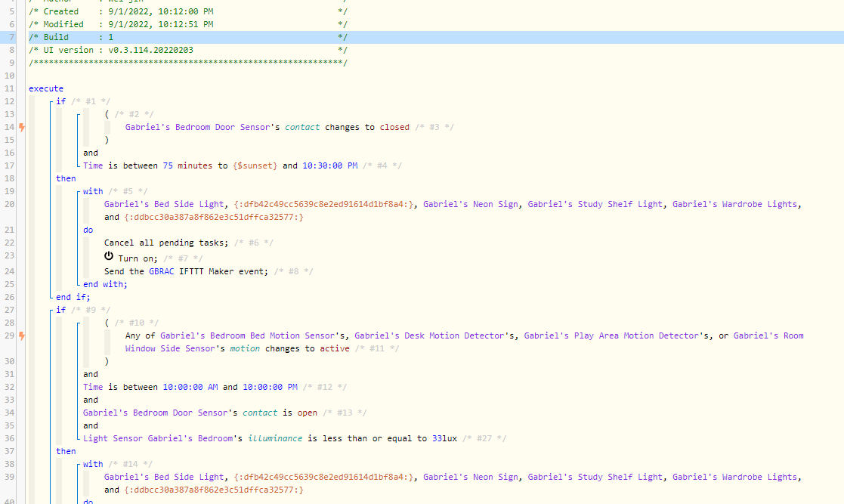Viewport: 844px width, 504px height.
Task: Click the UI version v0.3.114.20220203 line
Action: (x=188, y=50)
